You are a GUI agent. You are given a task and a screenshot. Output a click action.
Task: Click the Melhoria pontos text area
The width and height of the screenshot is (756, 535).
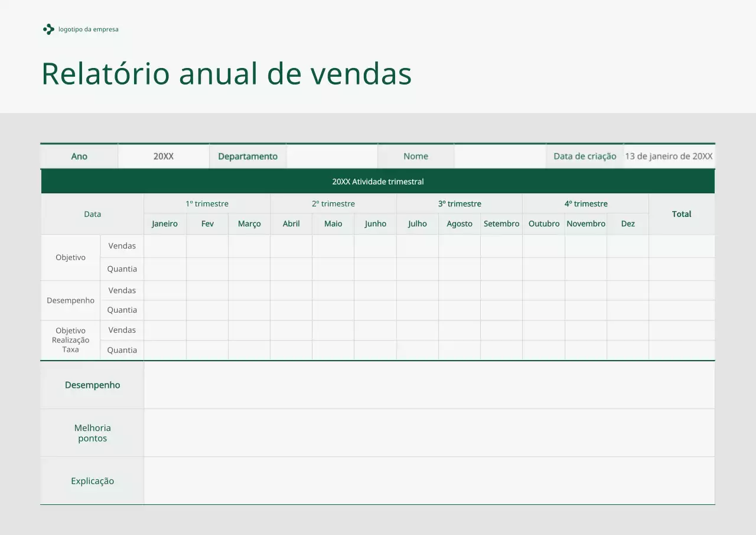click(429, 433)
